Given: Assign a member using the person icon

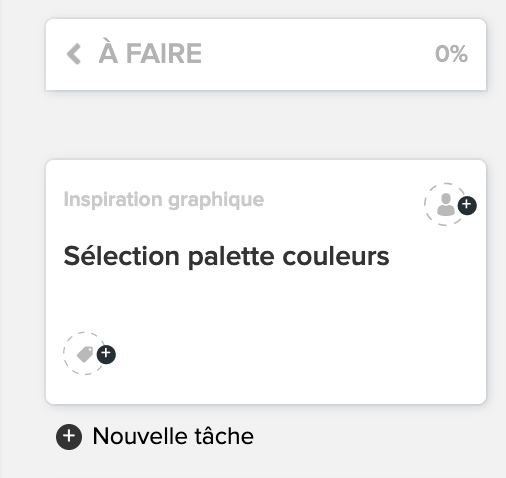Looking at the screenshot, I should [446, 204].
